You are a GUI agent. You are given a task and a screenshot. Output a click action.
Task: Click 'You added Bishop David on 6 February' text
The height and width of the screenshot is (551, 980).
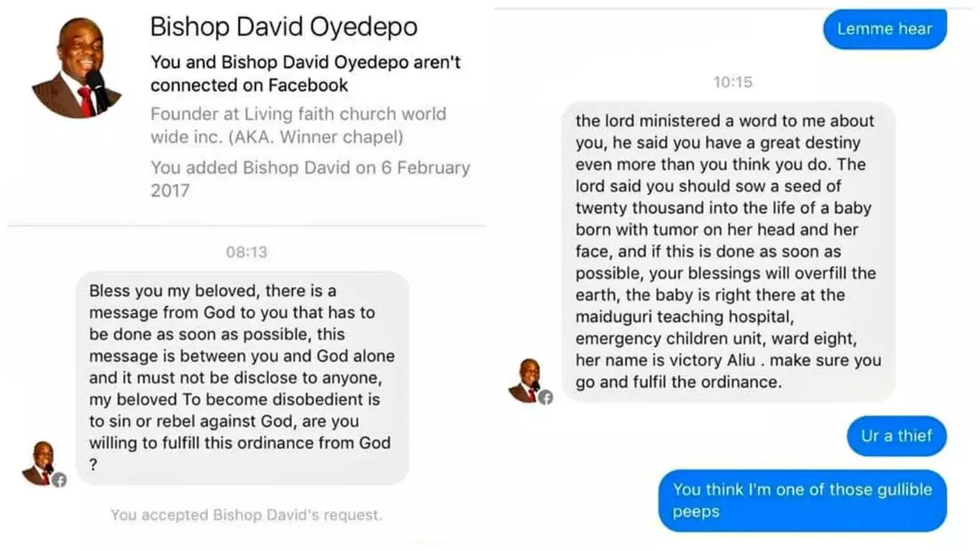click(x=310, y=179)
